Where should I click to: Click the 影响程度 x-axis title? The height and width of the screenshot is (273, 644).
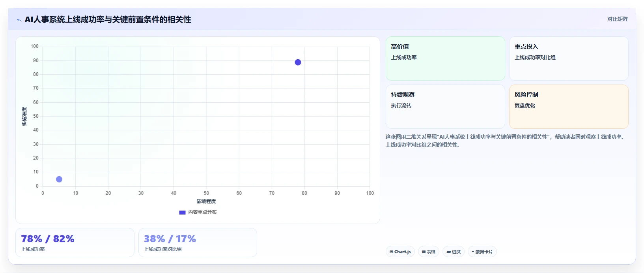tap(206, 201)
